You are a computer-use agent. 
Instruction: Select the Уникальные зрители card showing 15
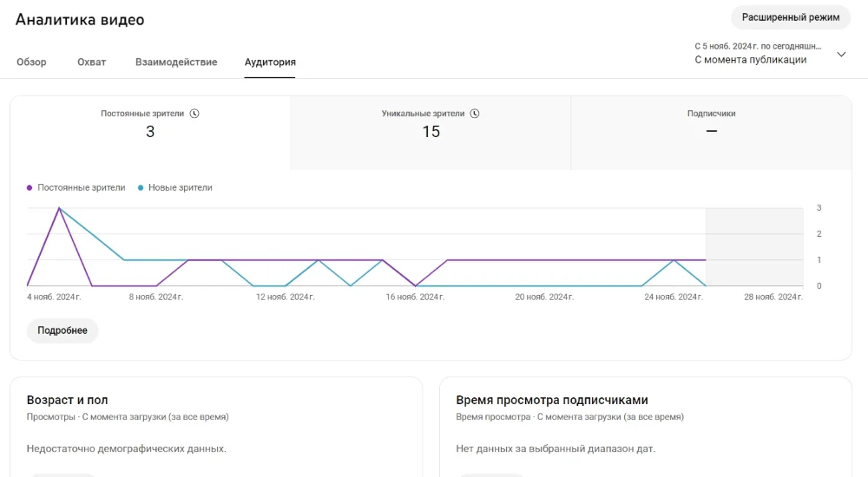click(x=431, y=132)
